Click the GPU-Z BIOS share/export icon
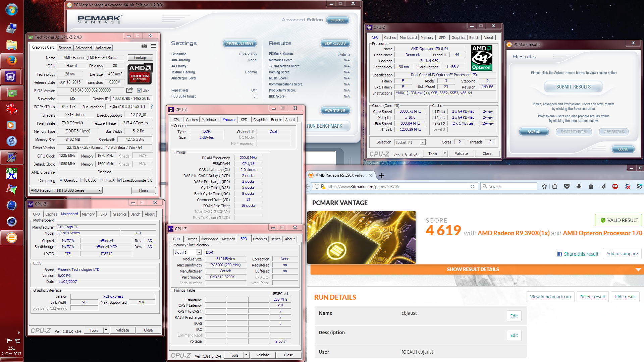The width and height of the screenshot is (644, 362). point(129,90)
